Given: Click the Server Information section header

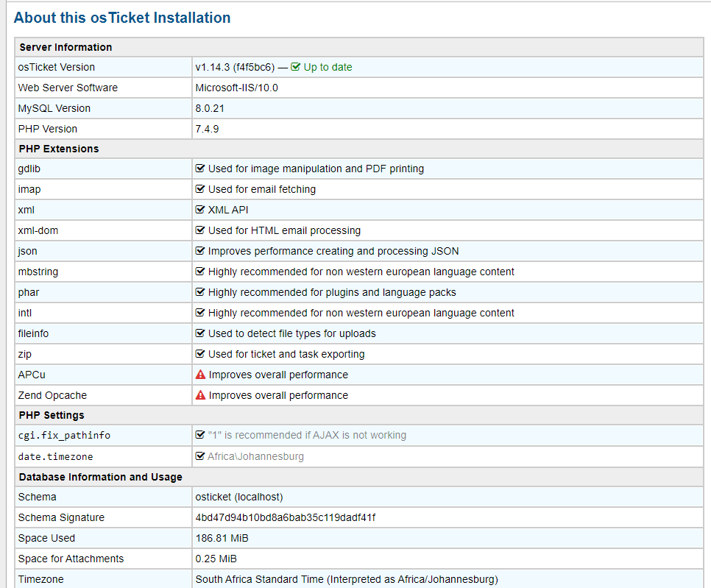Looking at the screenshot, I should coord(66,47).
